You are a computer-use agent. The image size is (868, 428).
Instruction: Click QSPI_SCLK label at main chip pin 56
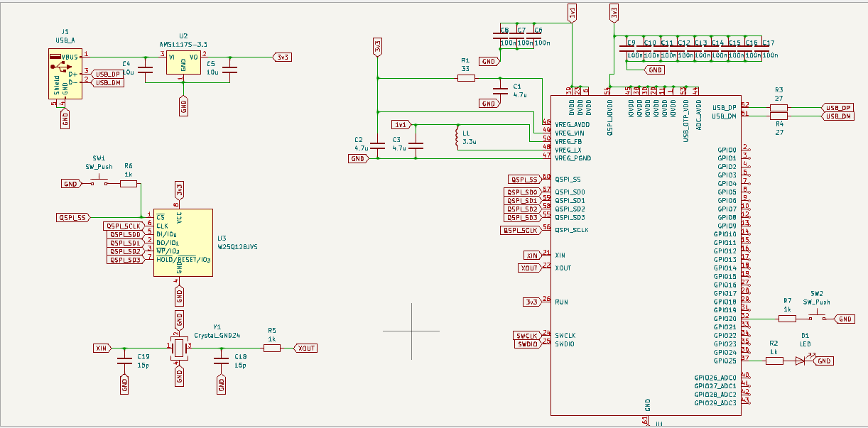pos(522,230)
